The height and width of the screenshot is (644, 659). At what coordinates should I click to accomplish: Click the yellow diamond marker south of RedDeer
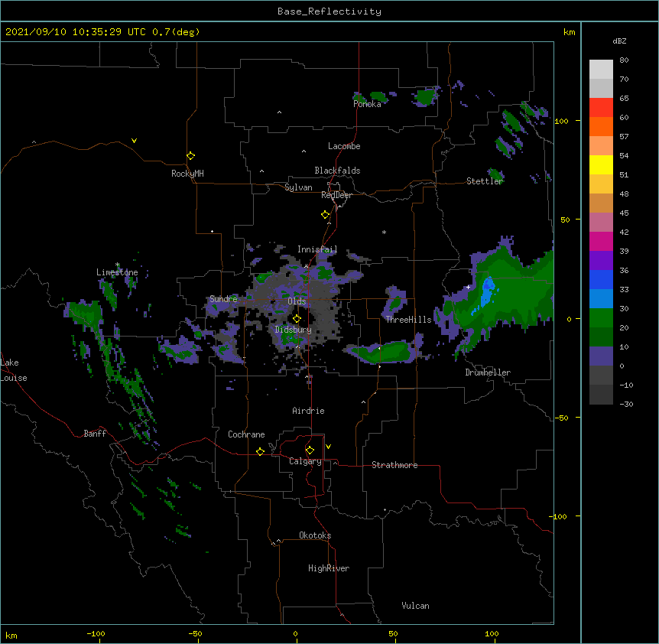(x=325, y=215)
